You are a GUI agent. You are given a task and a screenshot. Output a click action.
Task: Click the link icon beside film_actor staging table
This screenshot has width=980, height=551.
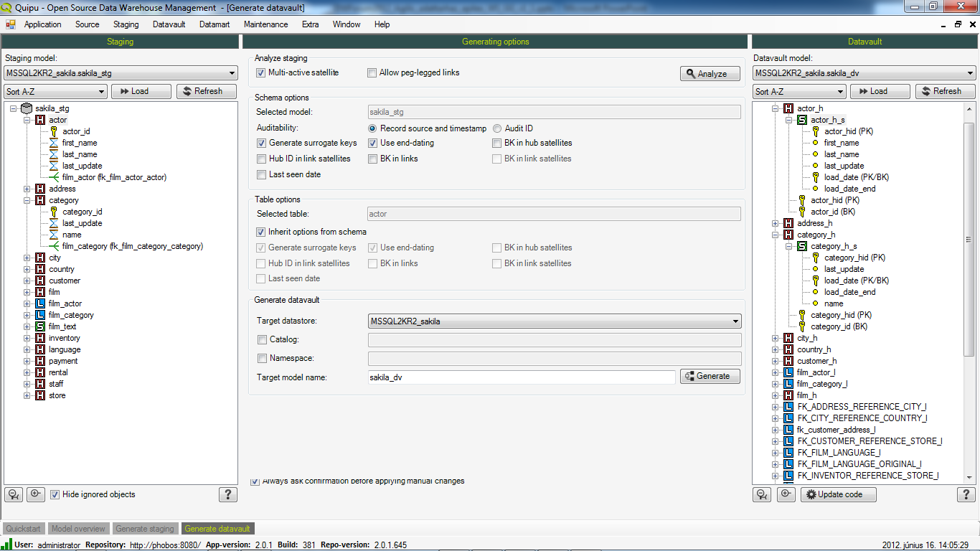40,303
